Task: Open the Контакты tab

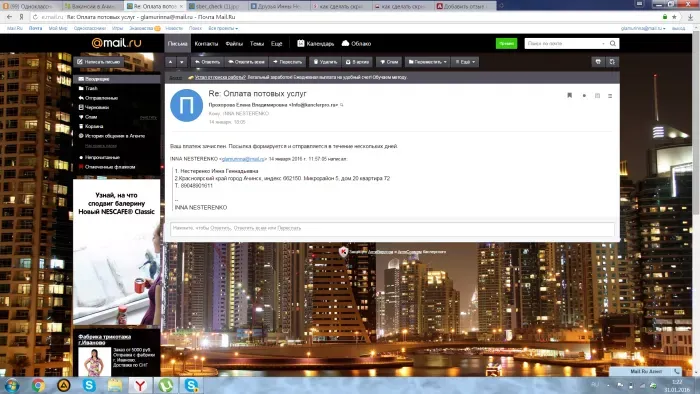Action: (x=206, y=44)
